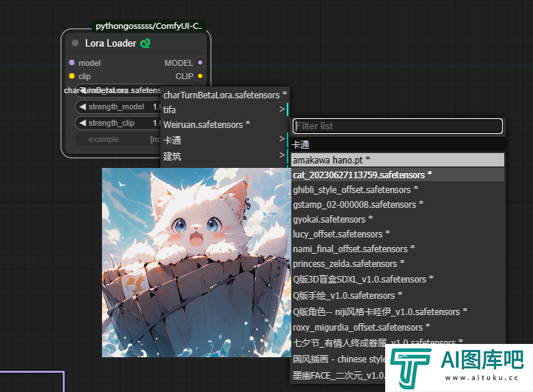Click the green link icon beside Lora Loader
This screenshot has height=392, width=533.
point(145,43)
